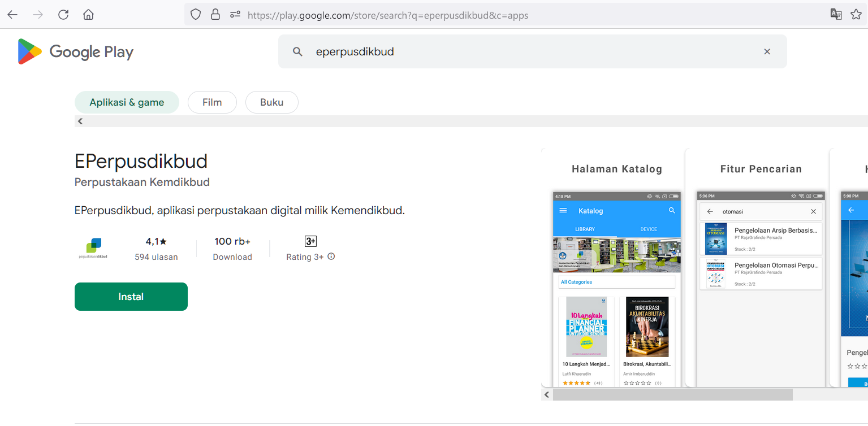Click the app description mentioning Kemendikbud

pos(240,210)
